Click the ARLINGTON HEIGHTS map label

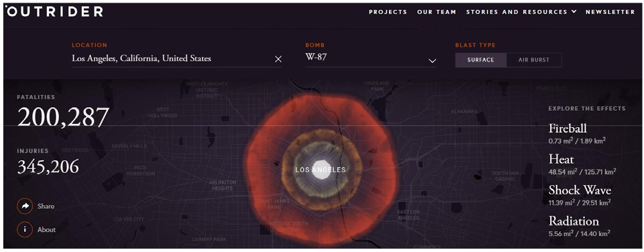click(223, 186)
